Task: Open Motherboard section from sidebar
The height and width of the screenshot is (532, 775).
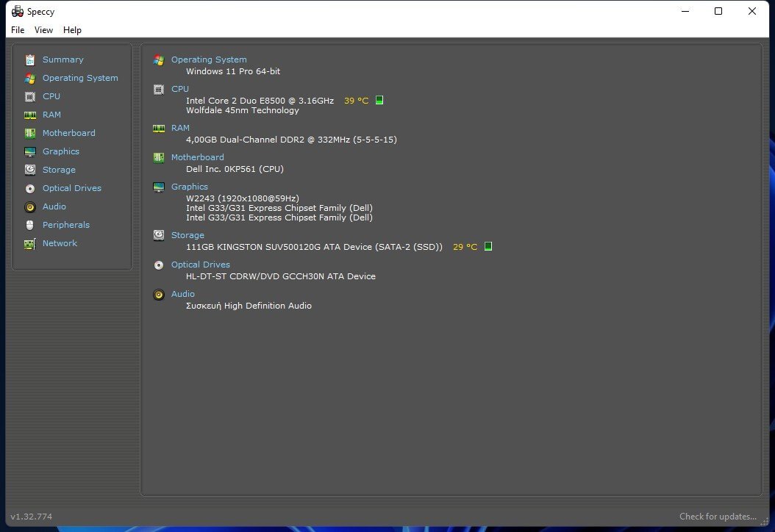Action: pos(68,133)
